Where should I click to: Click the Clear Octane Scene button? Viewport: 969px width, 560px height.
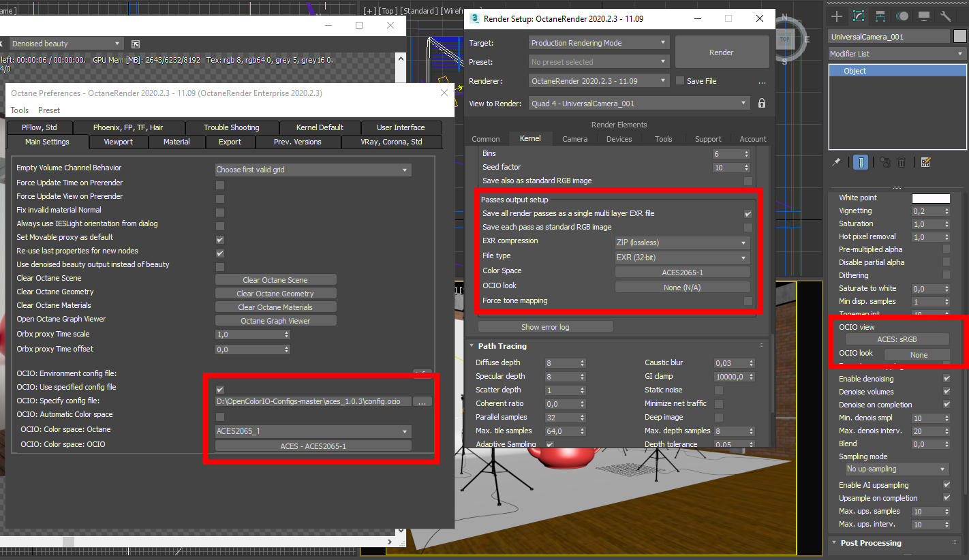(x=275, y=280)
